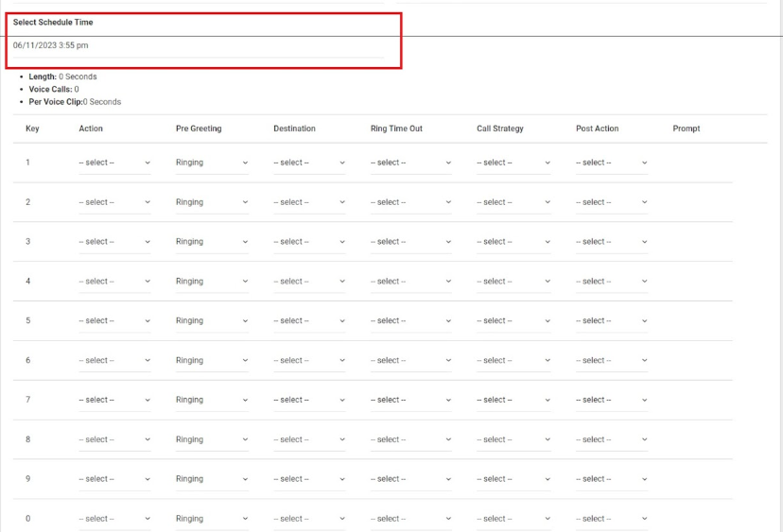Image resolution: width=783 pixels, height=532 pixels.
Task: Open Post Action dropdown for key 1
Action: point(612,163)
